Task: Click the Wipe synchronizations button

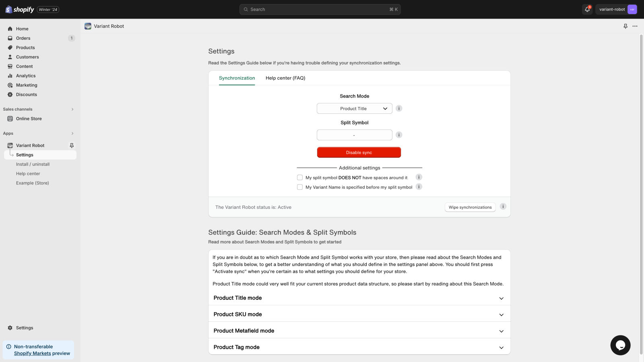Action: 470,208
